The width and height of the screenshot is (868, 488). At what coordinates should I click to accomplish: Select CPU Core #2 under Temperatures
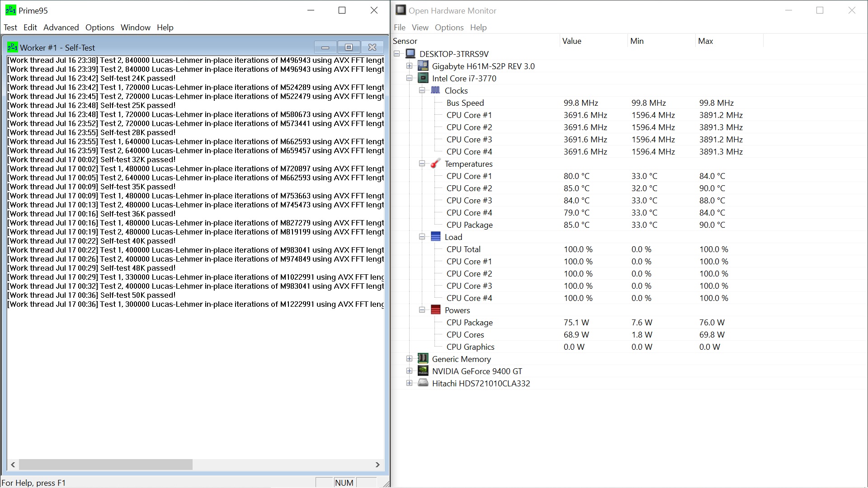[x=469, y=188]
